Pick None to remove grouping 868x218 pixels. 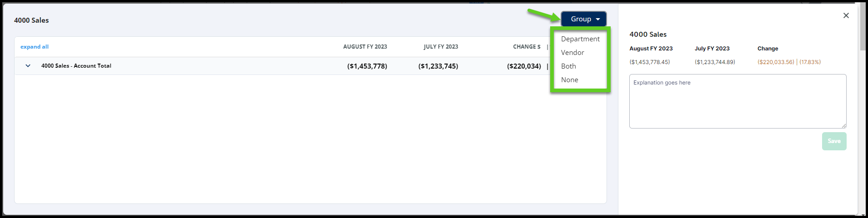(x=569, y=80)
